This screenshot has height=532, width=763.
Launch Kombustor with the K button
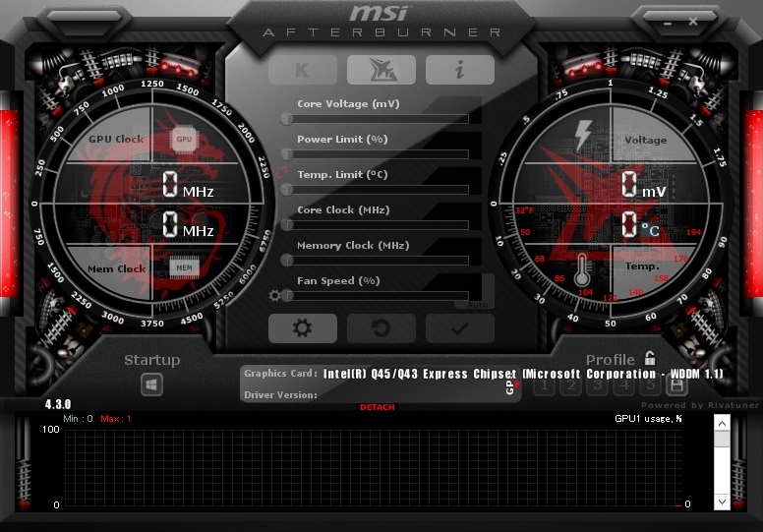click(302, 70)
